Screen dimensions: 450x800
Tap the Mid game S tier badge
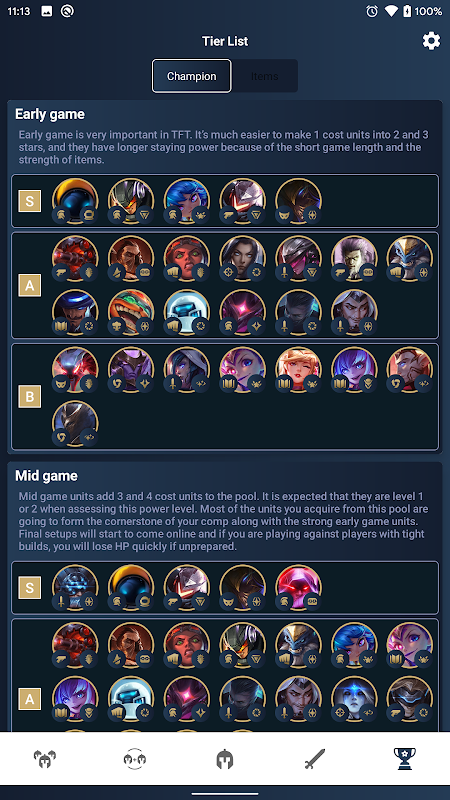pos(30,588)
